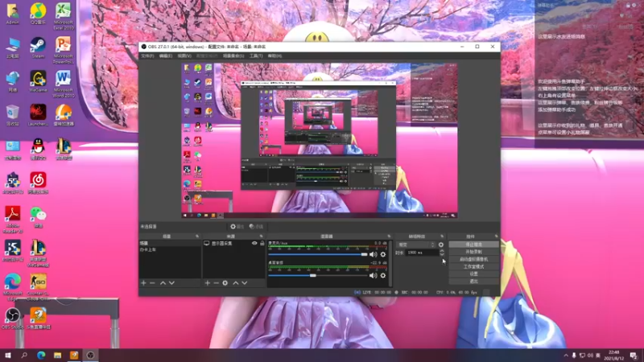644x362 pixels.
Task: Open settings gear for the microphone audio track
Action: click(383, 254)
